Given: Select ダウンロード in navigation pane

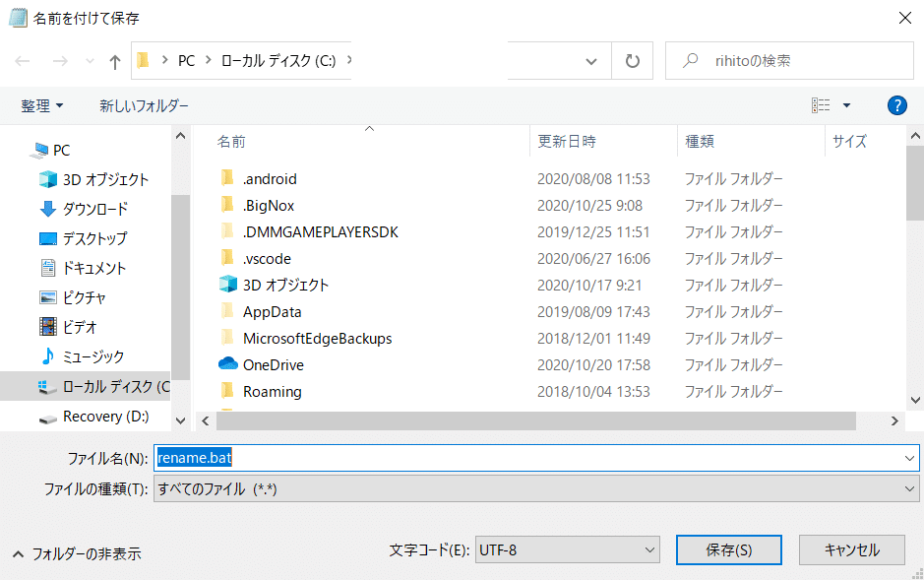Looking at the screenshot, I should [83, 209].
